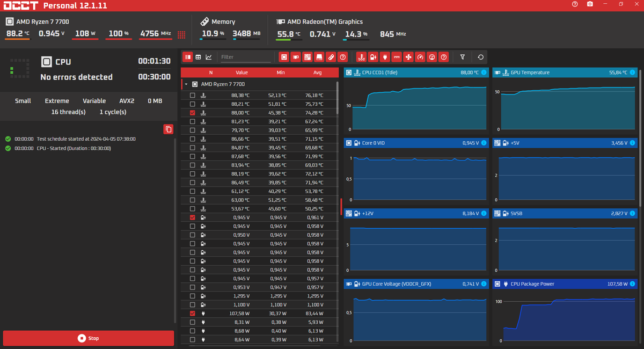Click the 4756 MHz CPU clock readout
The image size is (644, 349).
pyautogui.click(x=155, y=34)
